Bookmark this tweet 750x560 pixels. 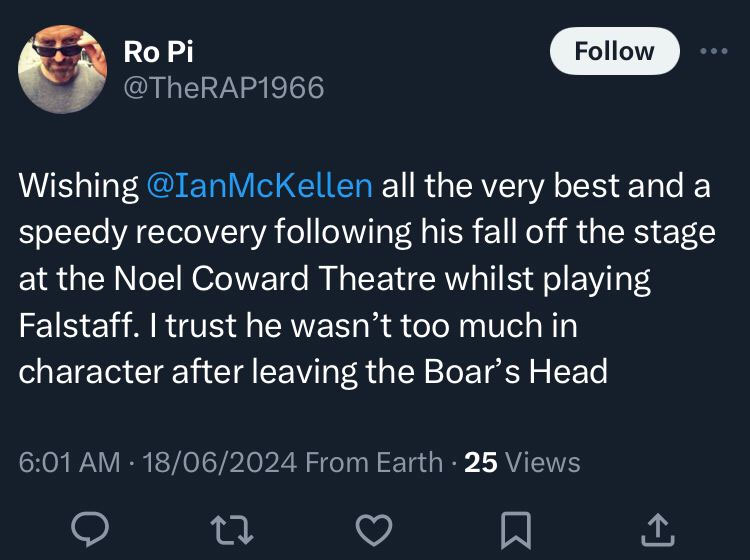click(x=516, y=530)
